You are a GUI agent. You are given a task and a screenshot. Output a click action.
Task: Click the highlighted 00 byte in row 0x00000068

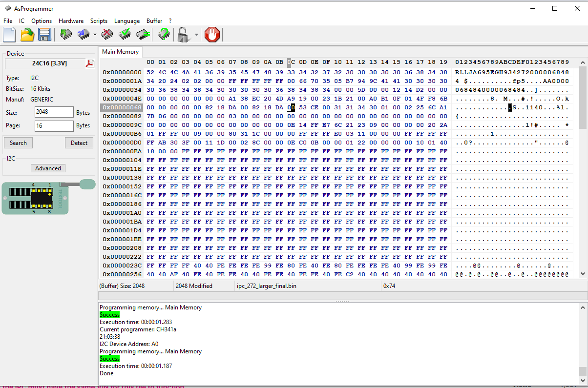coord(291,107)
